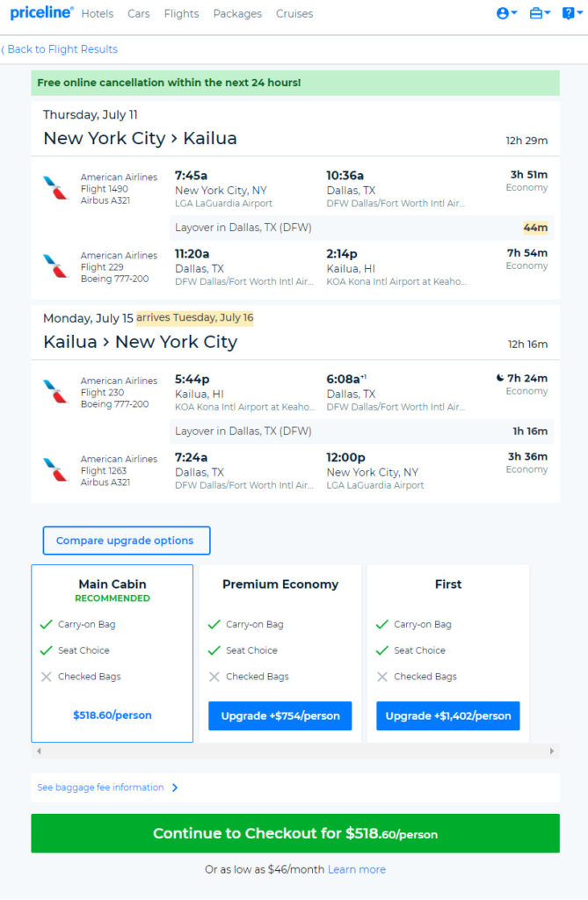Expand baggage fee information chevron

175,787
